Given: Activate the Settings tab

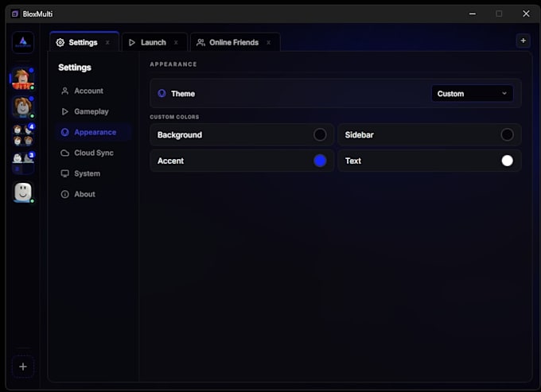Looking at the screenshot, I should click(x=84, y=42).
